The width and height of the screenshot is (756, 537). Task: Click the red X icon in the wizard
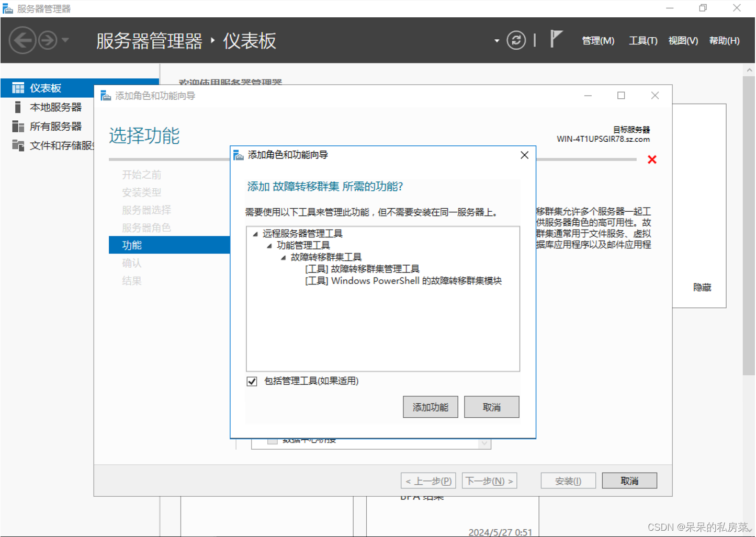[x=652, y=159]
